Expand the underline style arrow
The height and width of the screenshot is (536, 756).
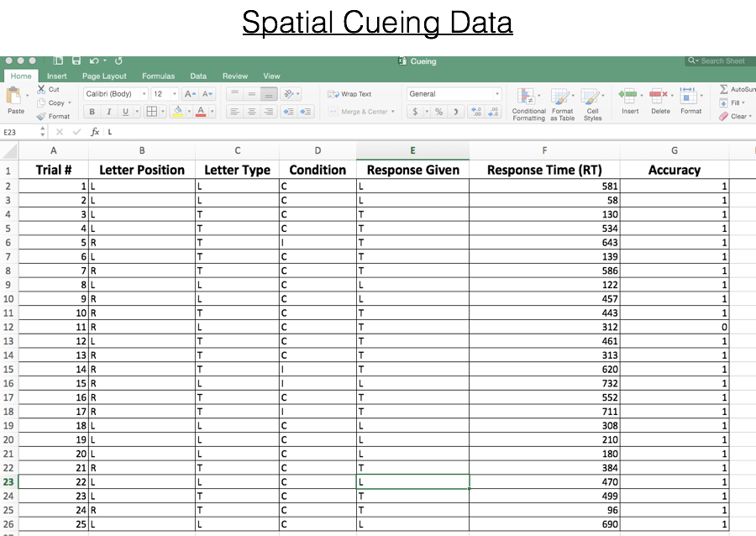coord(137,112)
